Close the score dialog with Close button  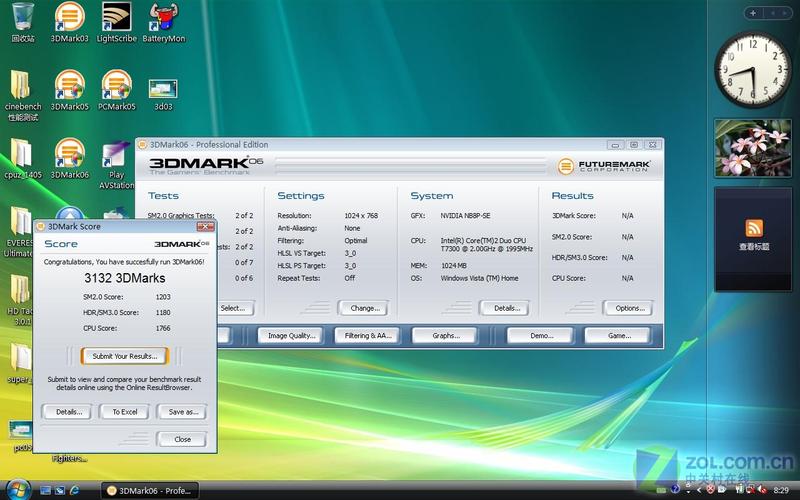(182, 439)
